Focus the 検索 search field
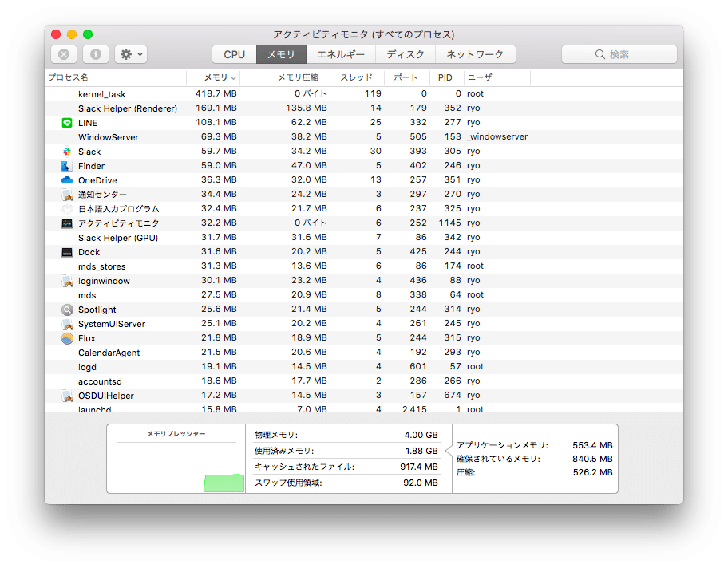The height and width of the screenshot is (568, 728). pyautogui.click(x=619, y=54)
